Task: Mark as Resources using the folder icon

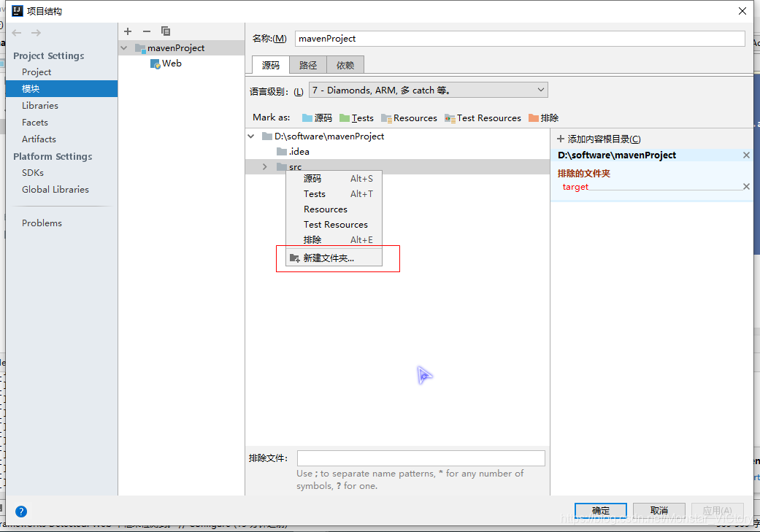Action: [386, 117]
